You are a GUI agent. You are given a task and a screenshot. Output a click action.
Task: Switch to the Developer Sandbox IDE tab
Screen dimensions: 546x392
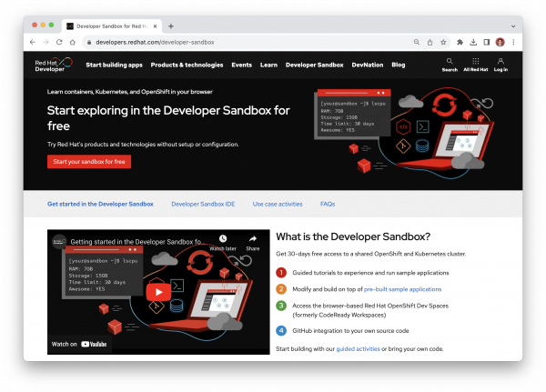point(203,205)
